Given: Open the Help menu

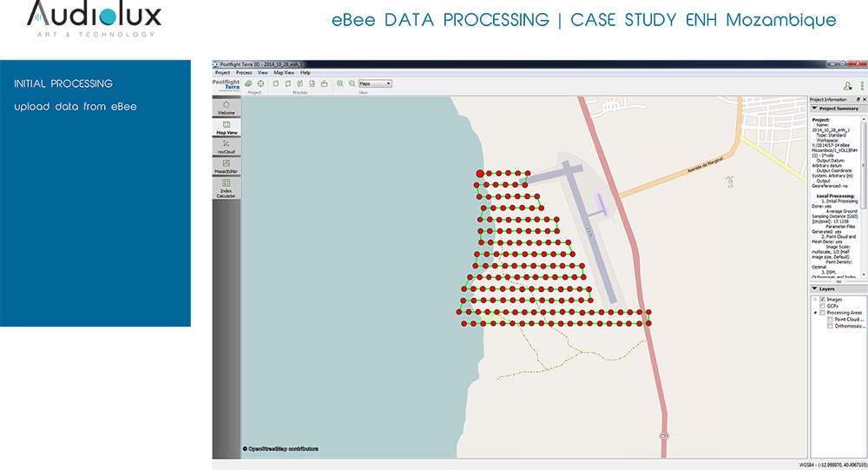Looking at the screenshot, I should point(306,72).
